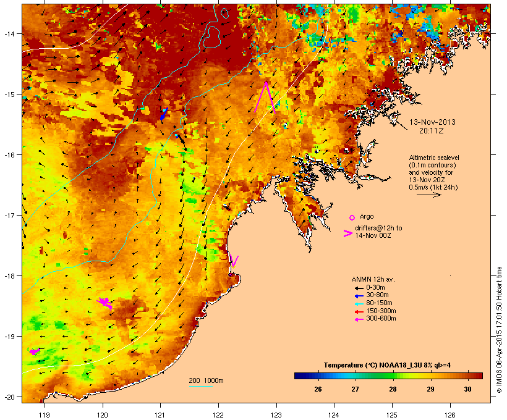
Task: Click longitude axis label 124
Action: (334, 415)
